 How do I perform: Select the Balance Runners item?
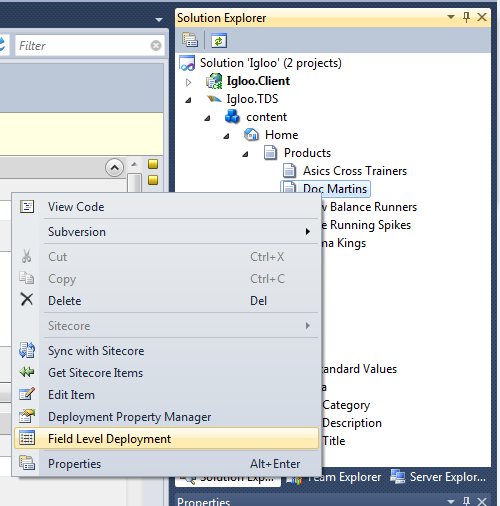pyautogui.click(x=369, y=207)
